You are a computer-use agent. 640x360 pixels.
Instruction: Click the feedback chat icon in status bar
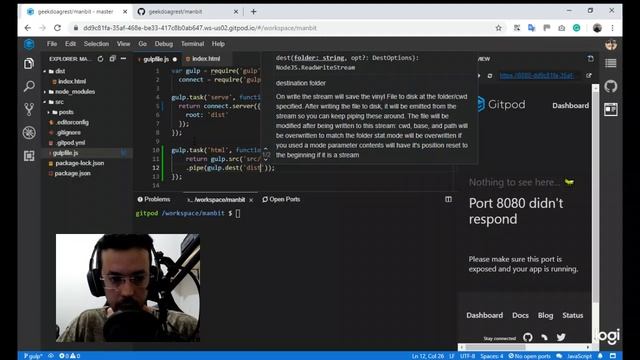[559, 356]
